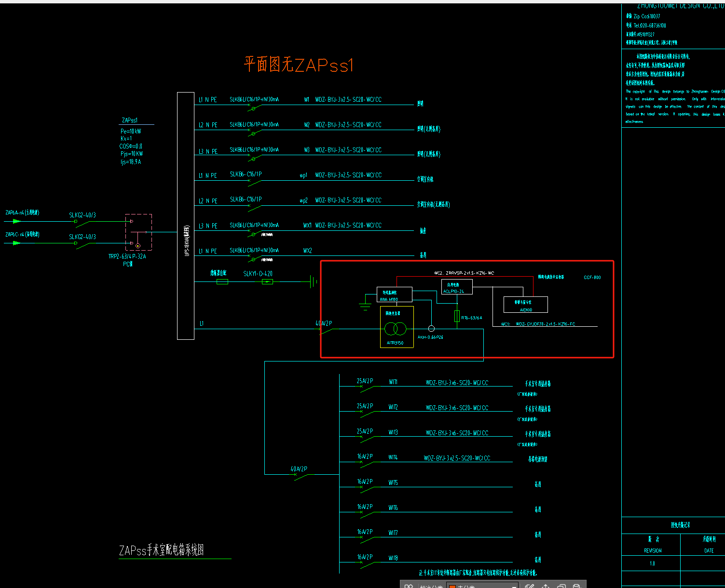Select the WX1 circuit label
The height and width of the screenshot is (588, 725).
pyautogui.click(x=307, y=225)
